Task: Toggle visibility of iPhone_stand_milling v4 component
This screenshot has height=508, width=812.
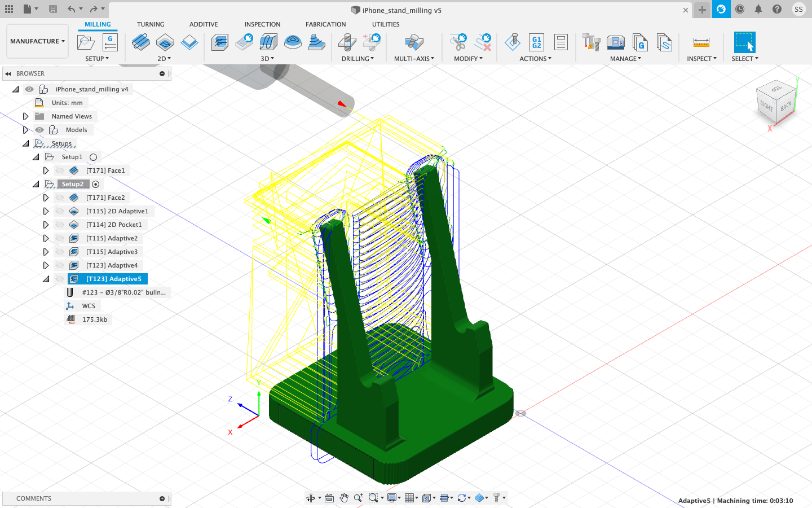Action: pyautogui.click(x=29, y=89)
